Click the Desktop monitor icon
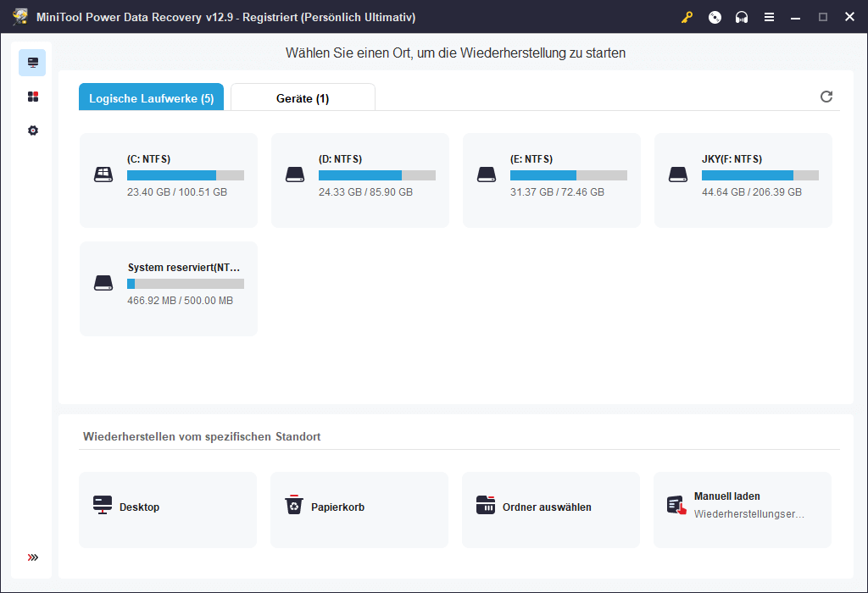Image resolution: width=868 pixels, height=593 pixels. pyautogui.click(x=103, y=505)
